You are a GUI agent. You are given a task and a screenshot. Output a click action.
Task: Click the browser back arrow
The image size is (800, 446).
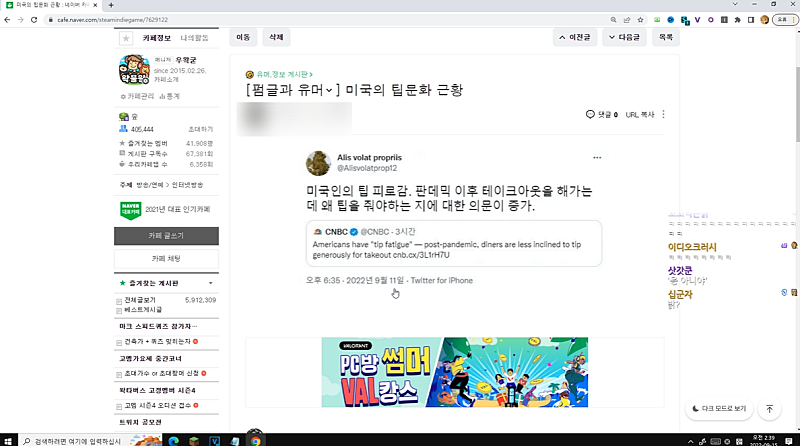point(7,19)
